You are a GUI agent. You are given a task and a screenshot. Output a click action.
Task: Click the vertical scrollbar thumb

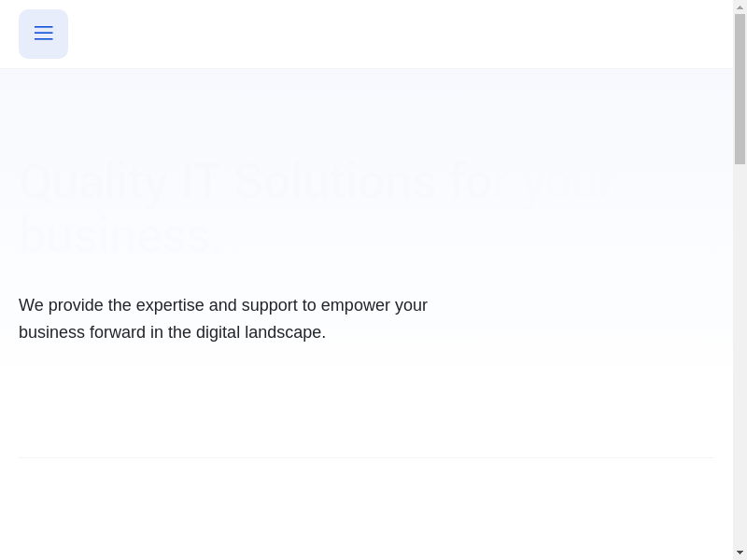coord(740,89)
